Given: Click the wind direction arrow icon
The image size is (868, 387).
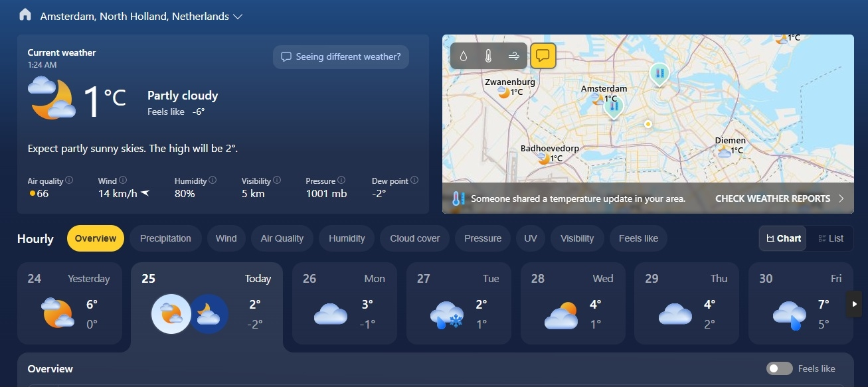Looking at the screenshot, I should tap(145, 193).
